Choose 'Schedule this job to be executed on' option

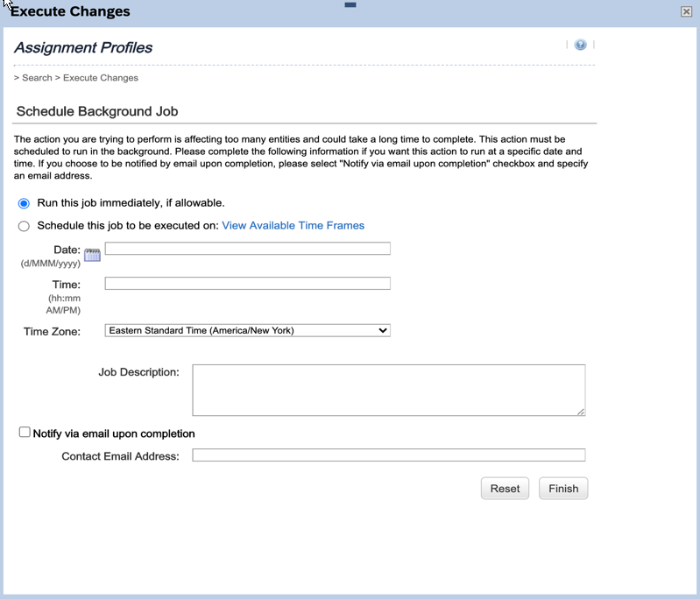(x=25, y=226)
